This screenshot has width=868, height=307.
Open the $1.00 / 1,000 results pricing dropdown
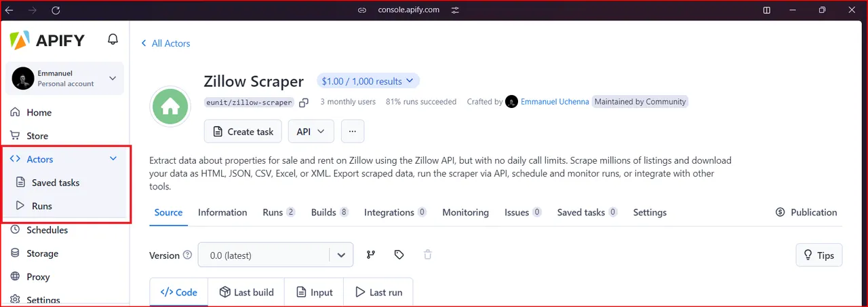tap(368, 81)
